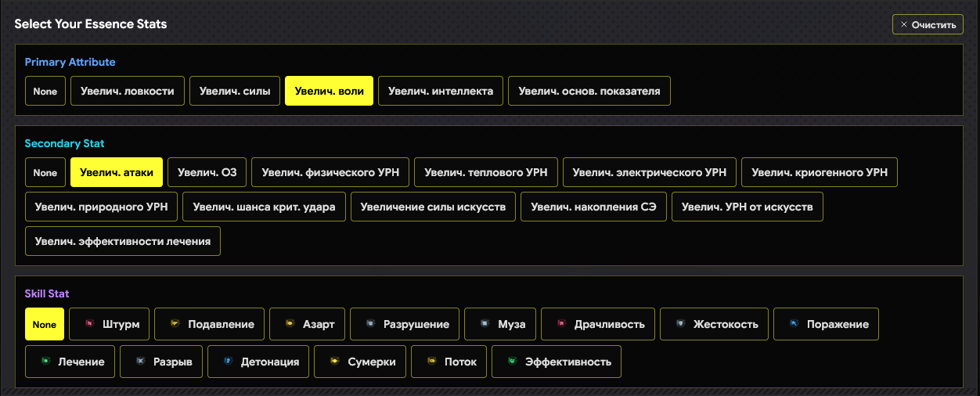Choose the Муза skill icon
Viewport: 980px width, 396px height.
coord(484,324)
